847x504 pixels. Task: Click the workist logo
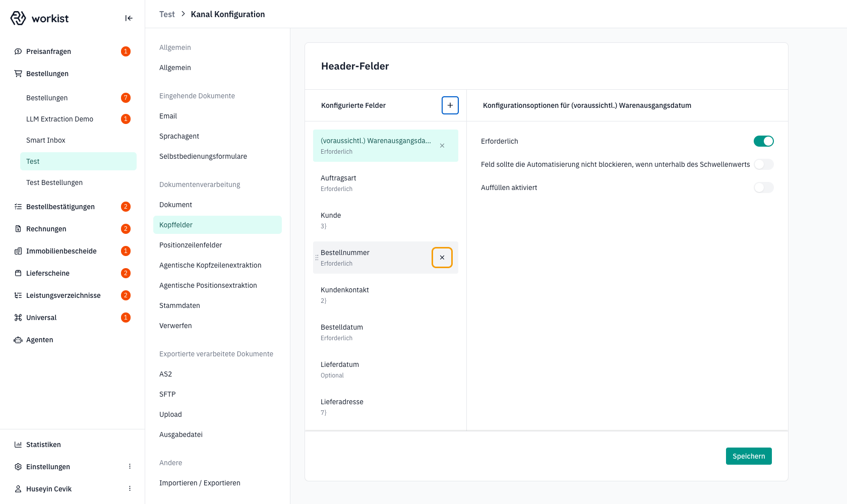[x=39, y=18]
